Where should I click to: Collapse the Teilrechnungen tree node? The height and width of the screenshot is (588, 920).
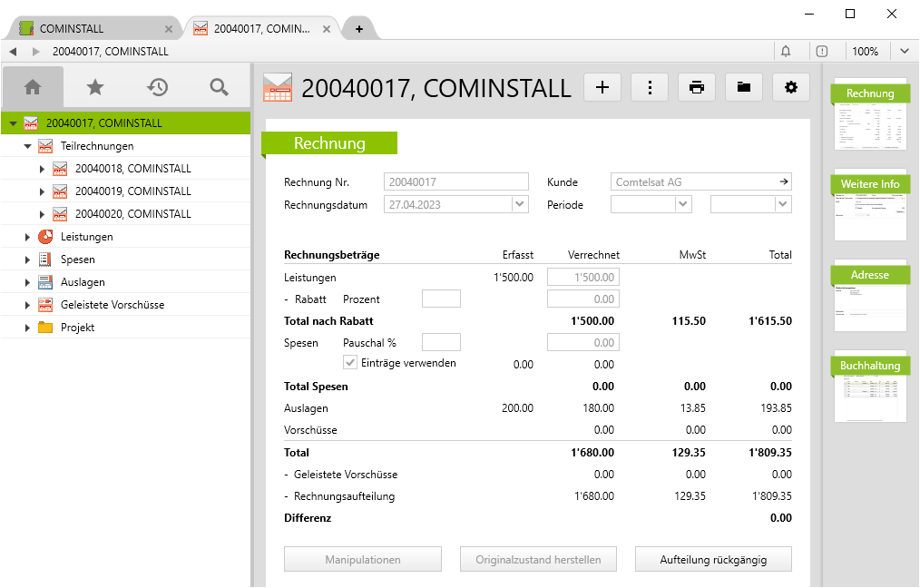point(28,146)
